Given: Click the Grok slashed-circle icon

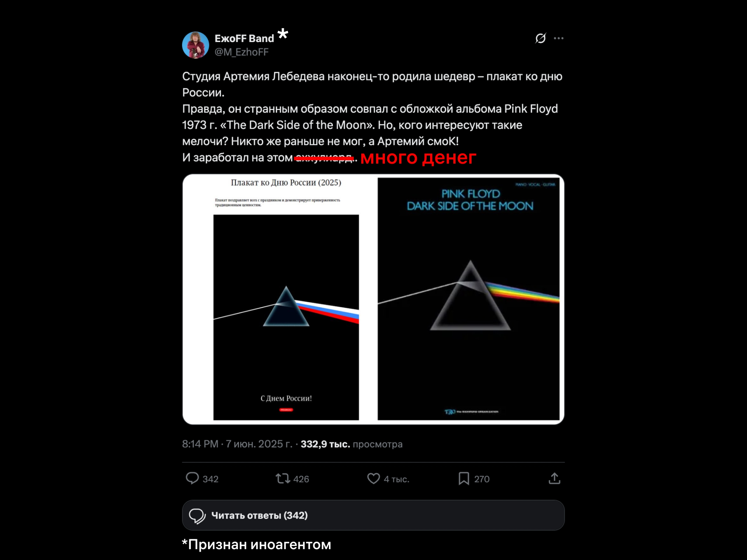Looking at the screenshot, I should [540, 38].
